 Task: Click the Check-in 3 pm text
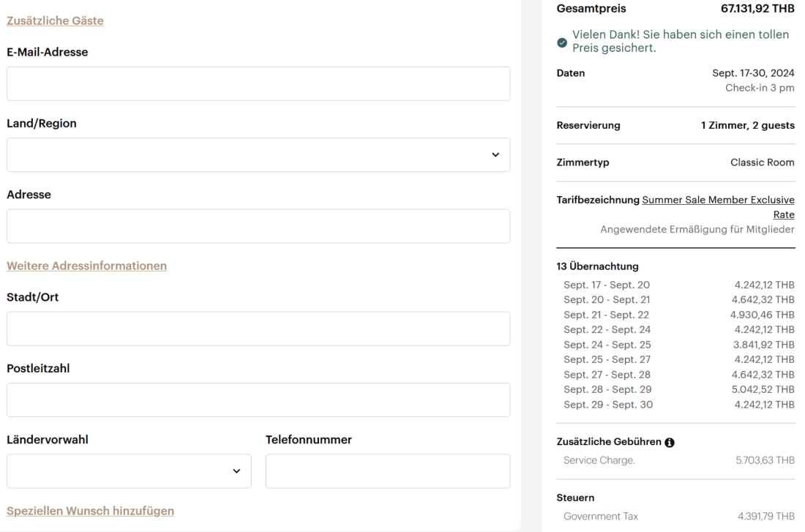760,88
